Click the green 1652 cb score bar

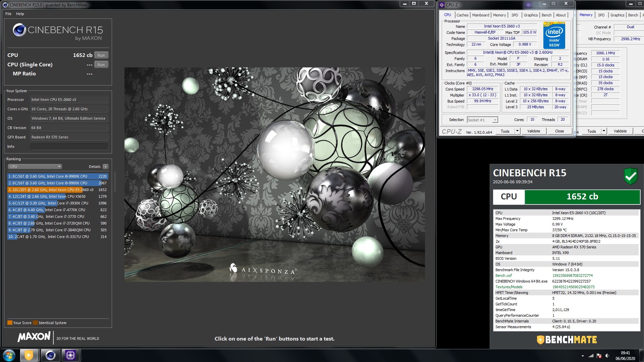(x=582, y=197)
